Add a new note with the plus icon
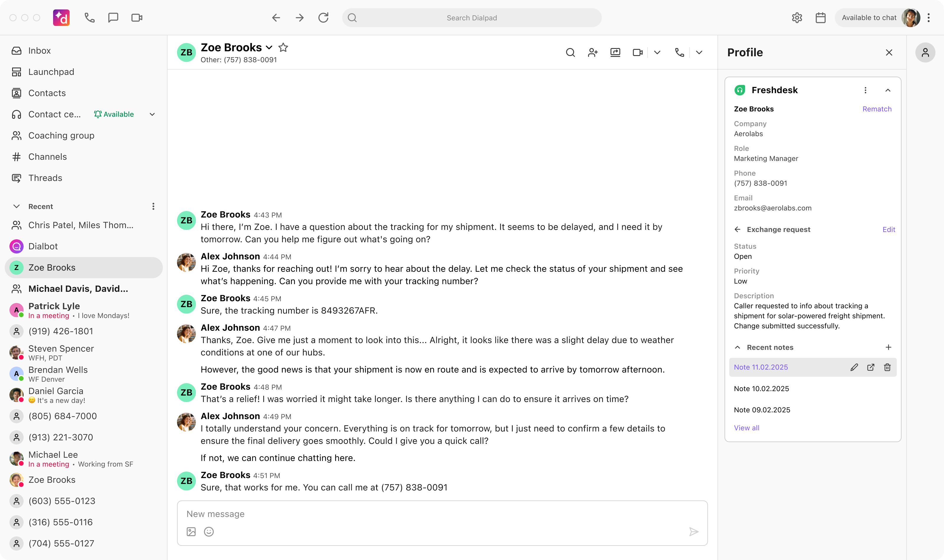 click(889, 347)
